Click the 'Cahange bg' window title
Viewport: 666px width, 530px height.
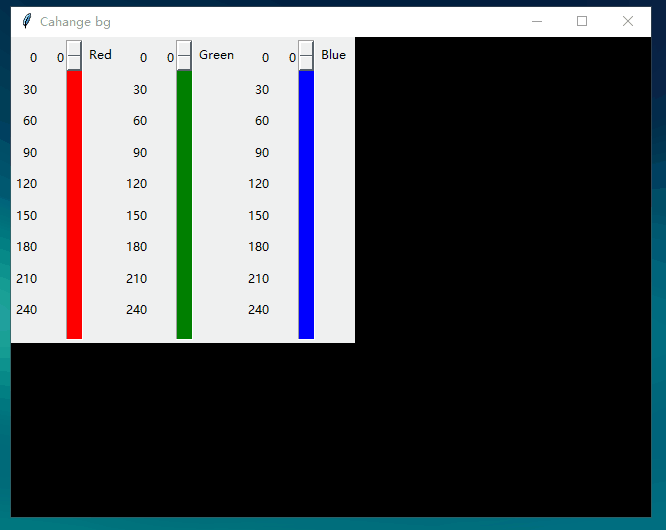(x=75, y=22)
